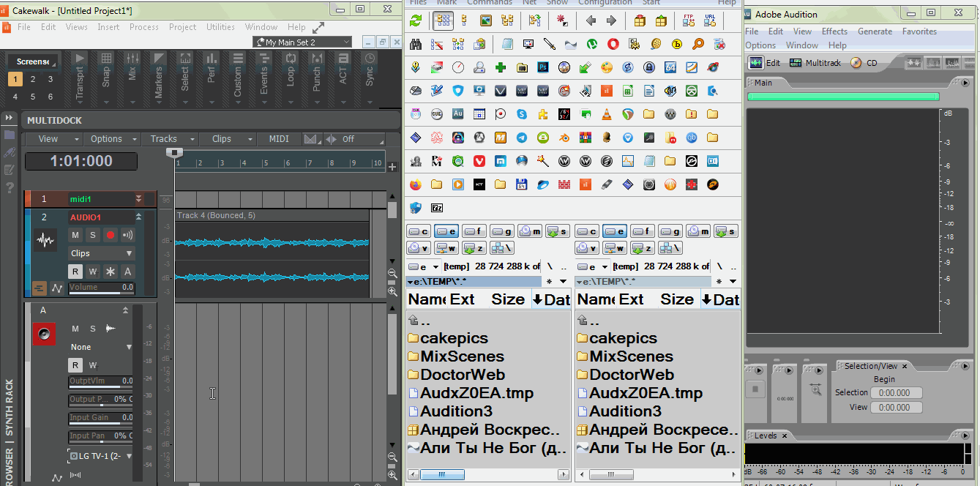Launch the Firefox icon
This screenshot has width=980, height=486.
pyautogui.click(x=416, y=184)
